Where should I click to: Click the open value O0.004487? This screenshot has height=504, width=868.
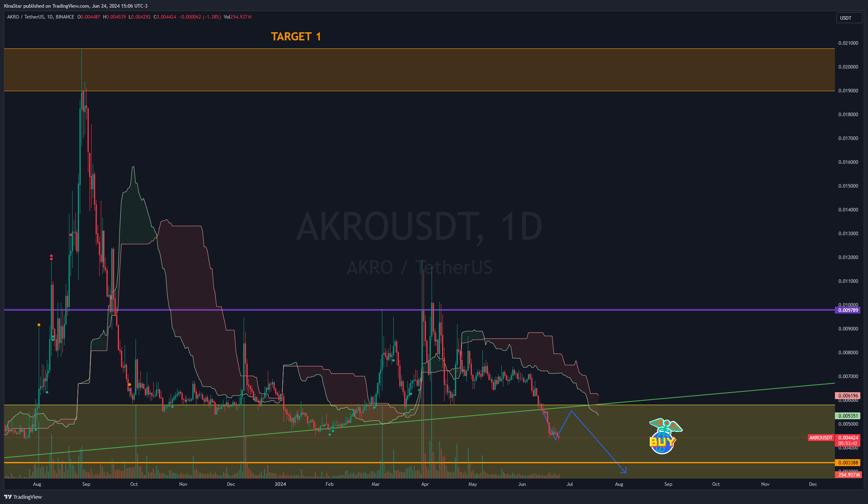(89, 17)
